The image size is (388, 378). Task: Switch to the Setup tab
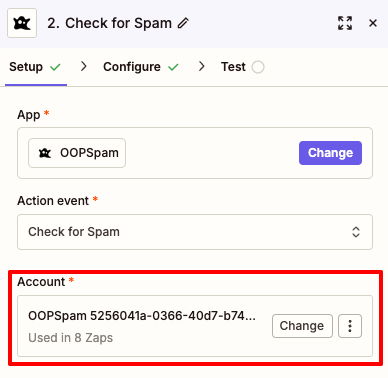(35, 67)
